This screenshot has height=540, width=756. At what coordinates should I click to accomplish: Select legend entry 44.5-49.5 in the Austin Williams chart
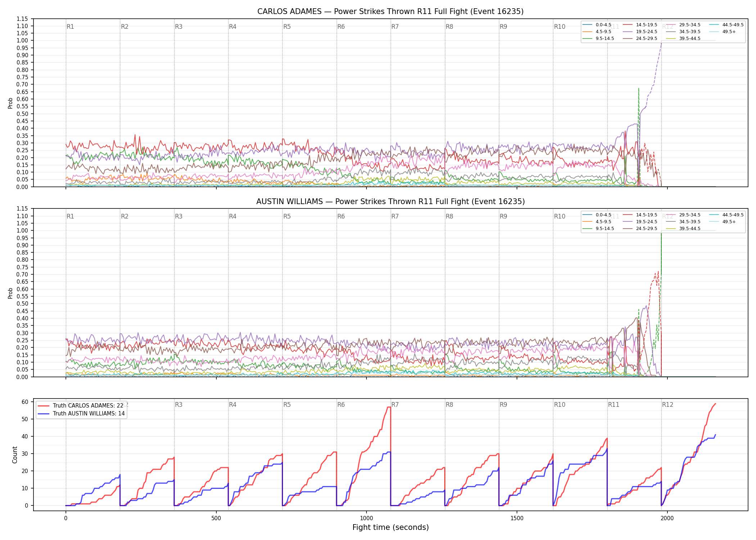pos(727,215)
